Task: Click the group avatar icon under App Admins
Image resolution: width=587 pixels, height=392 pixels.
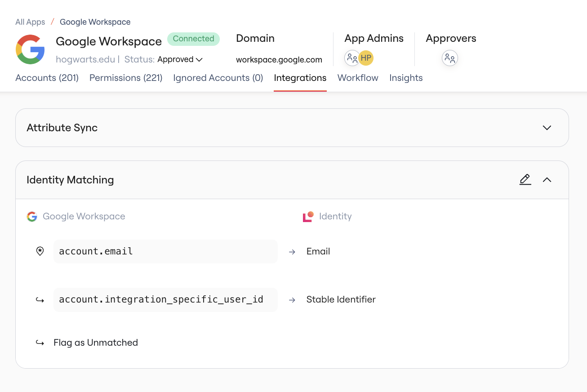Action: coord(352,58)
